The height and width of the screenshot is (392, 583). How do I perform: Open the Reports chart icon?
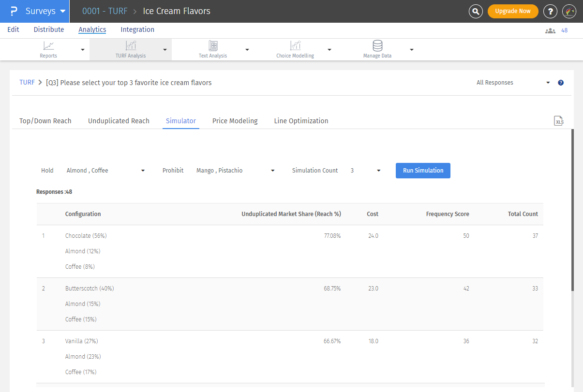pyautogui.click(x=48, y=46)
